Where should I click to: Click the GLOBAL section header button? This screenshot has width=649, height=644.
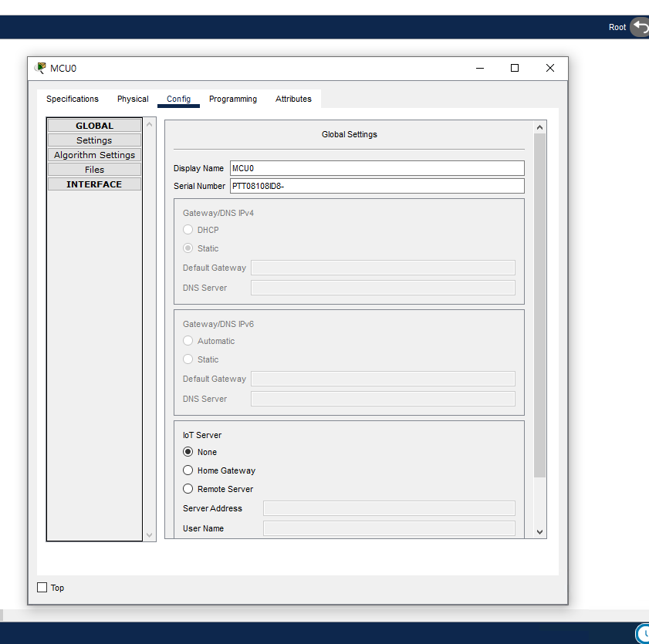click(x=94, y=126)
